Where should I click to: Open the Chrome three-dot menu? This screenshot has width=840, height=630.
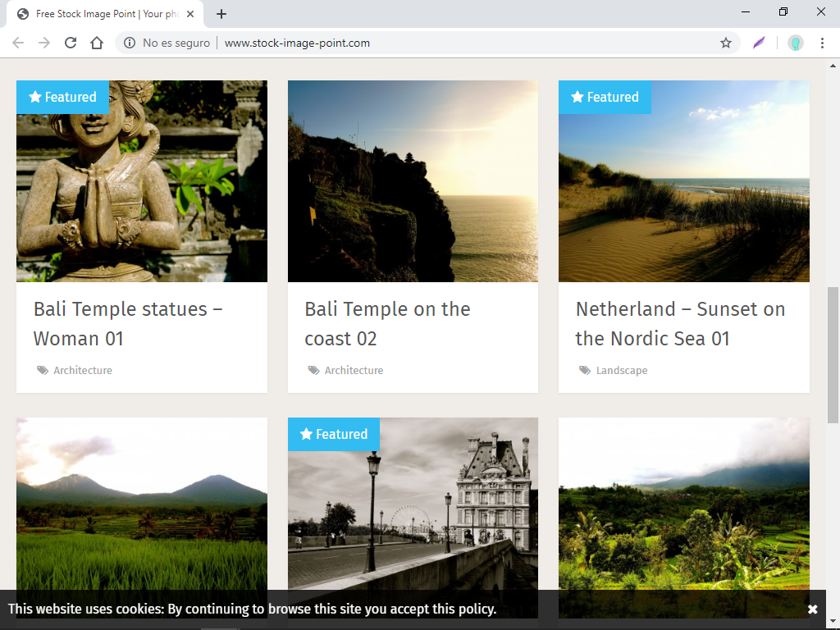(822, 43)
